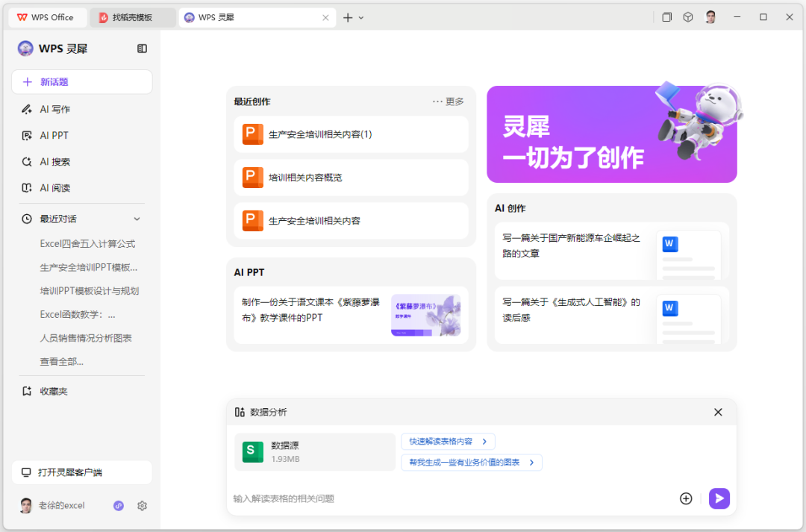Open the 数据源 spreadsheet attachment
Screen dimensions: 806x532
click(315, 452)
